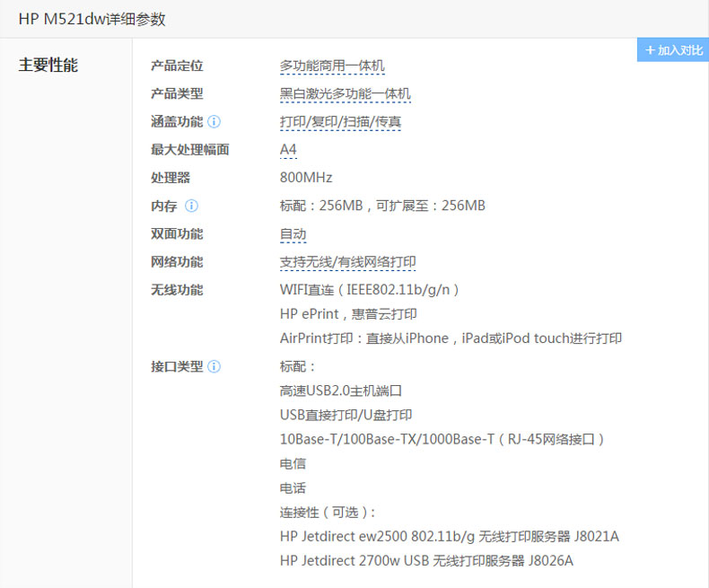Click the AirPrint打印 description line

tap(451, 338)
